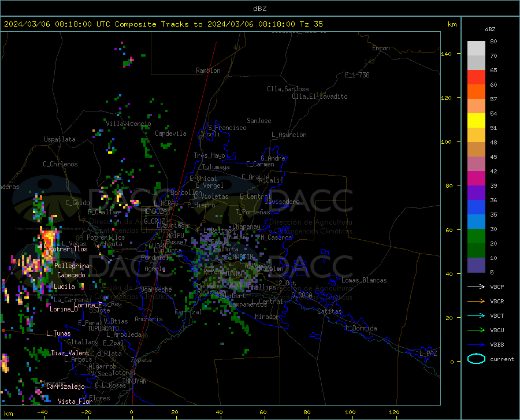Screen dimensions: 520x420
Task: Click the 'Carrizalejo' map label
Action: pyautogui.click(x=65, y=386)
